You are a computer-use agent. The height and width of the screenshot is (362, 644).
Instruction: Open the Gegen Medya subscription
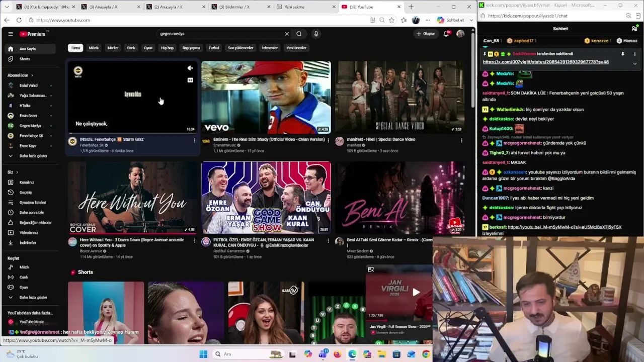pos(29,126)
